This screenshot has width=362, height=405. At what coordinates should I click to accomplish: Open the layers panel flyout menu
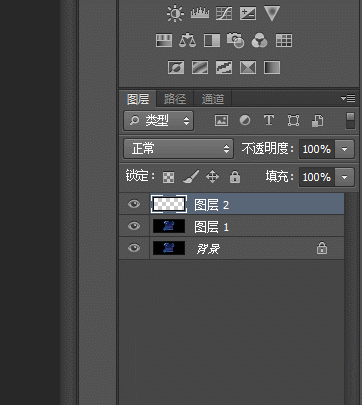pos(348,98)
